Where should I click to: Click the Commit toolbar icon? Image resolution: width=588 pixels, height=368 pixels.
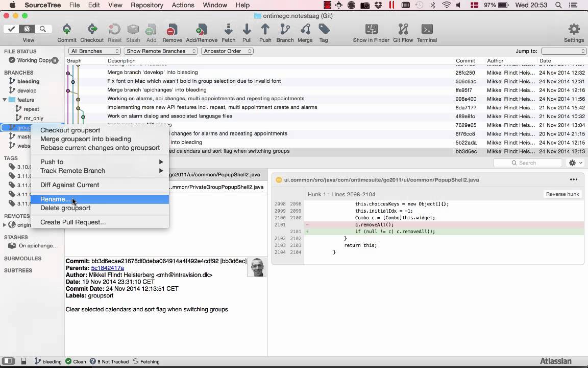pos(67,29)
